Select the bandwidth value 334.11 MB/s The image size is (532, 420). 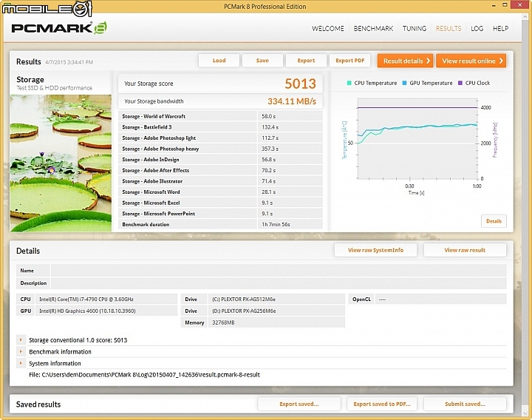(291, 101)
